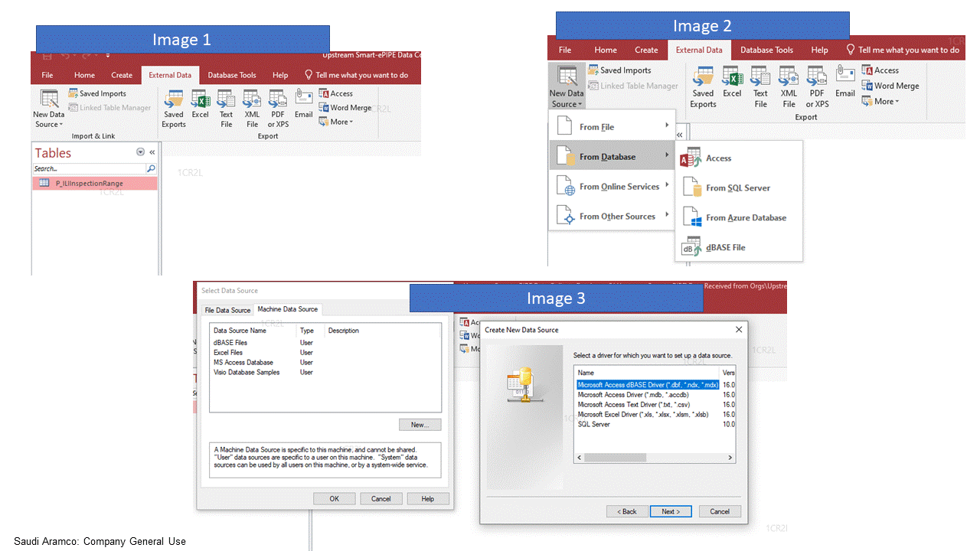Click Email icon in Image 2 ribbon
The width and height of the screenshot is (980, 551).
[845, 83]
